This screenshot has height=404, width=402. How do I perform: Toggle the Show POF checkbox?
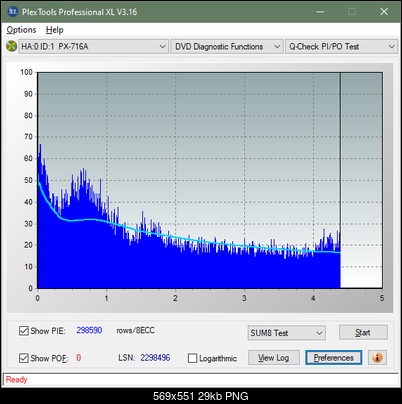(x=24, y=358)
